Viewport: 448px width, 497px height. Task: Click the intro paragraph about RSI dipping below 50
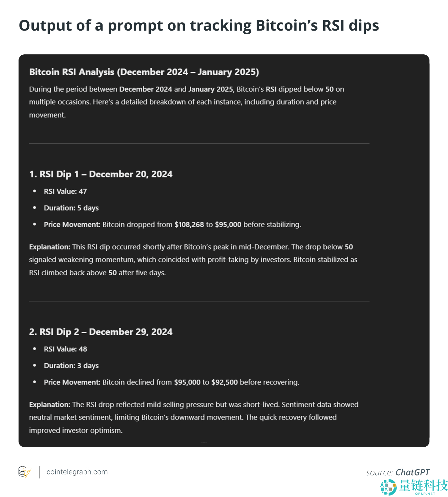pyautogui.click(x=186, y=102)
